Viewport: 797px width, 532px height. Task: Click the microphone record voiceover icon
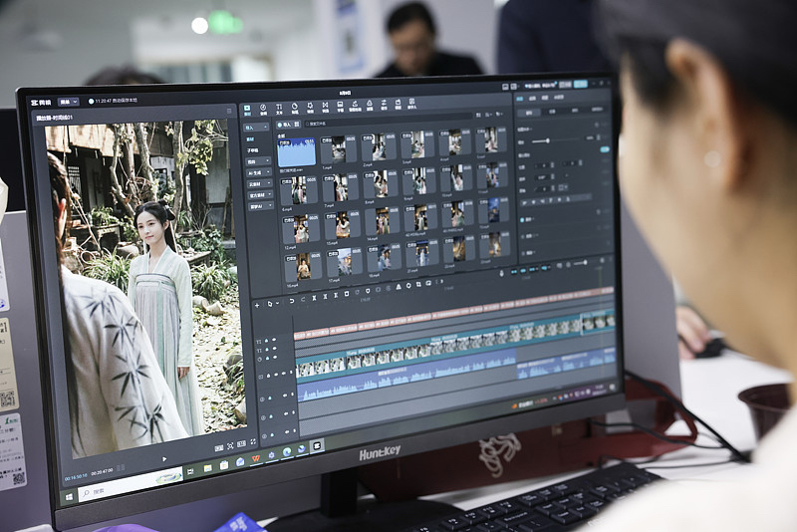click(x=502, y=273)
